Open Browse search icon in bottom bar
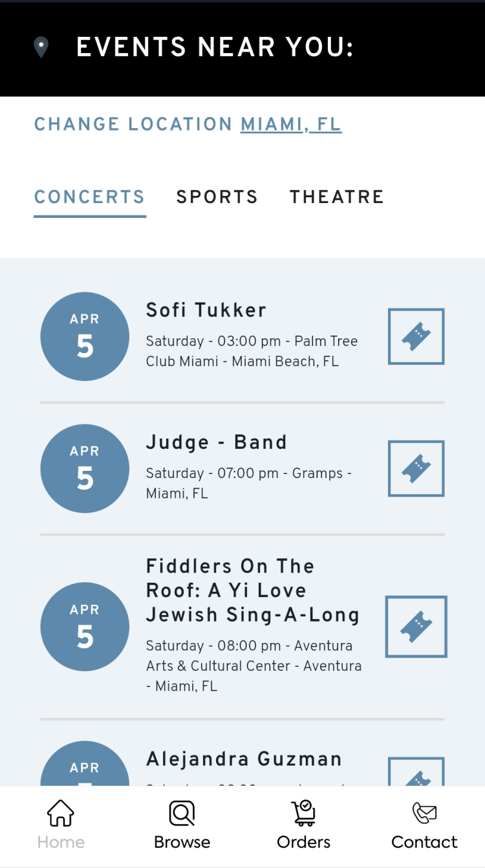 pos(182,813)
